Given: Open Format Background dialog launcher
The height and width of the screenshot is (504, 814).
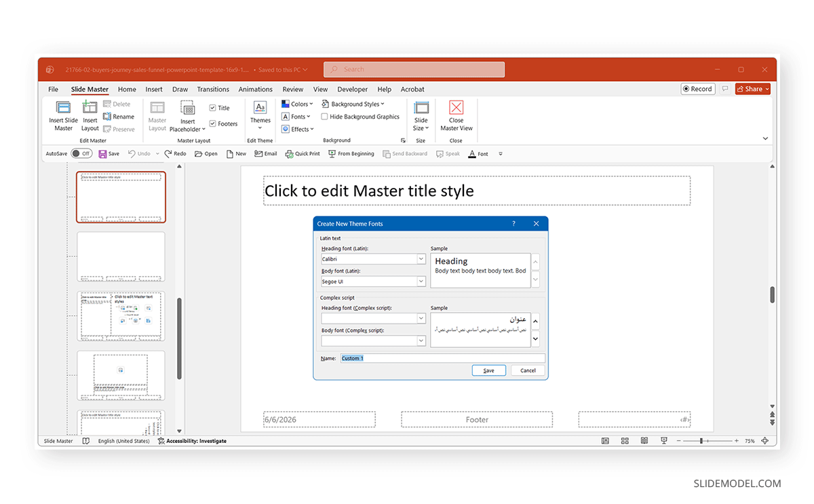Looking at the screenshot, I should point(403,140).
